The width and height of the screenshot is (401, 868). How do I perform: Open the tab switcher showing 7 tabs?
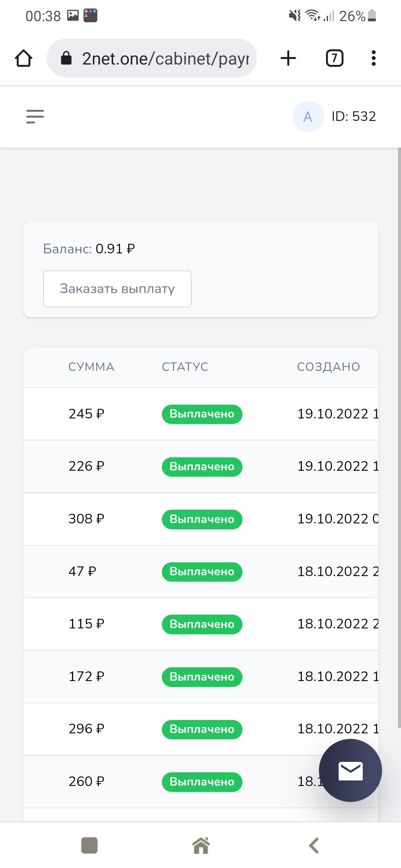coord(334,58)
